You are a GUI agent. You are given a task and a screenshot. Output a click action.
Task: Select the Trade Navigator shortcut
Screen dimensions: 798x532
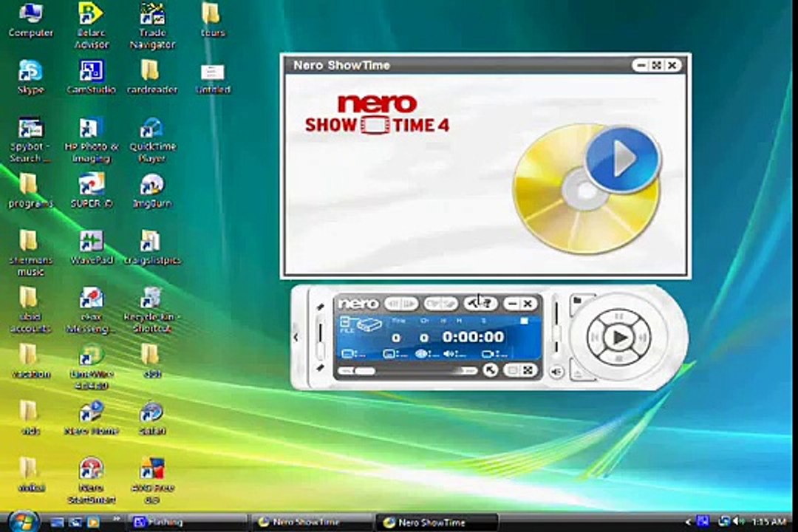[x=152, y=25]
